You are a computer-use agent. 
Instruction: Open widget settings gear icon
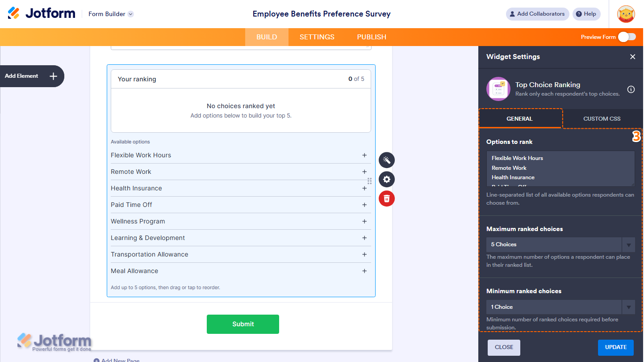point(387,179)
